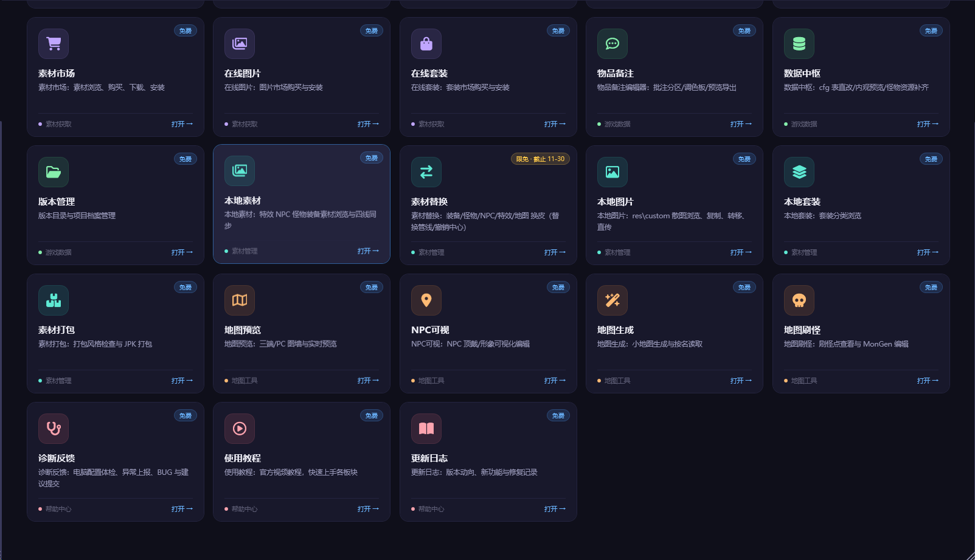Open 本地套装 using its 打开 link
The image size is (975, 560).
click(x=928, y=252)
